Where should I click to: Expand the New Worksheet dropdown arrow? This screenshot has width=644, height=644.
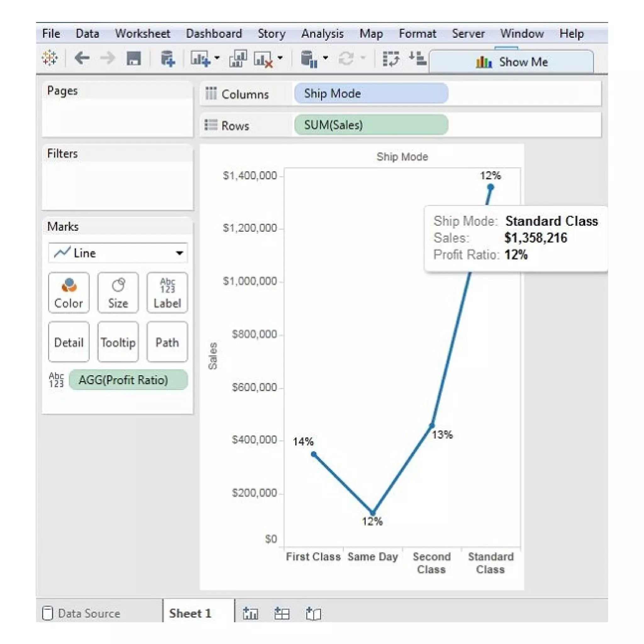pos(217,58)
